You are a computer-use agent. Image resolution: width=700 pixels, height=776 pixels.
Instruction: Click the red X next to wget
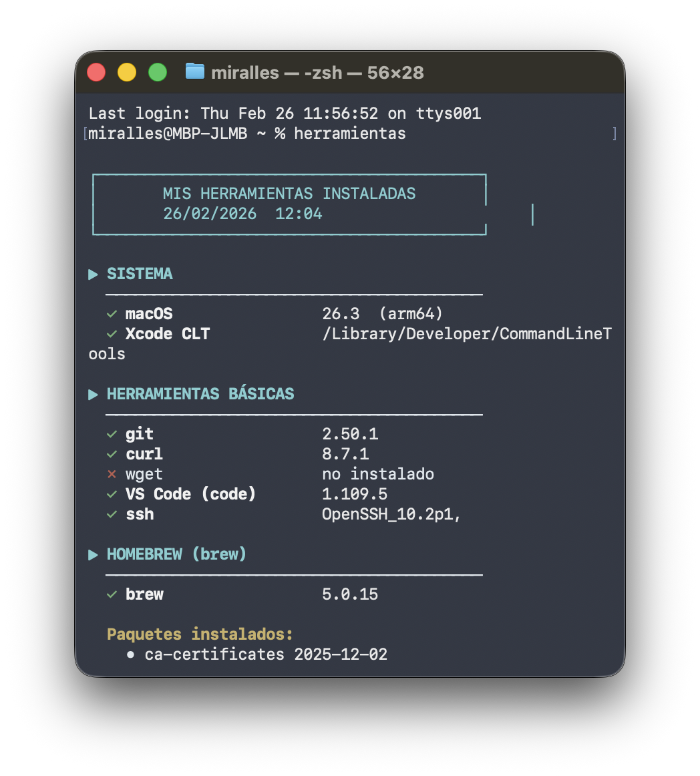[112, 474]
